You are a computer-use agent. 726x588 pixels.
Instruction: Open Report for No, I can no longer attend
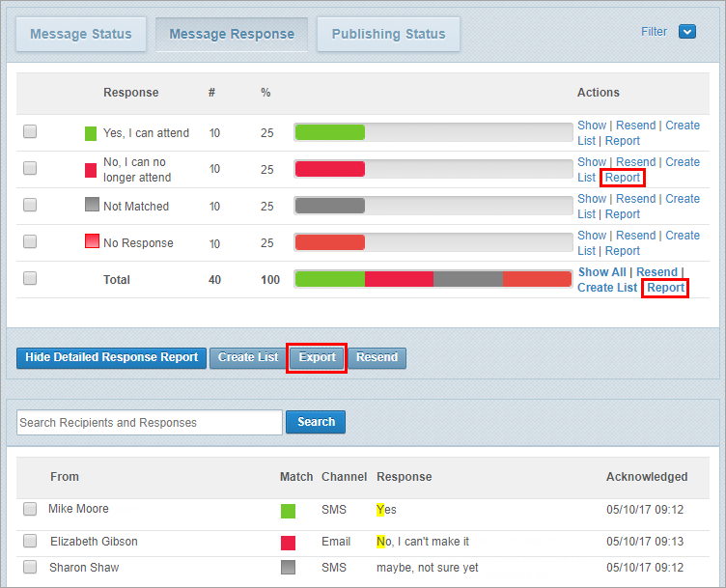click(x=623, y=178)
